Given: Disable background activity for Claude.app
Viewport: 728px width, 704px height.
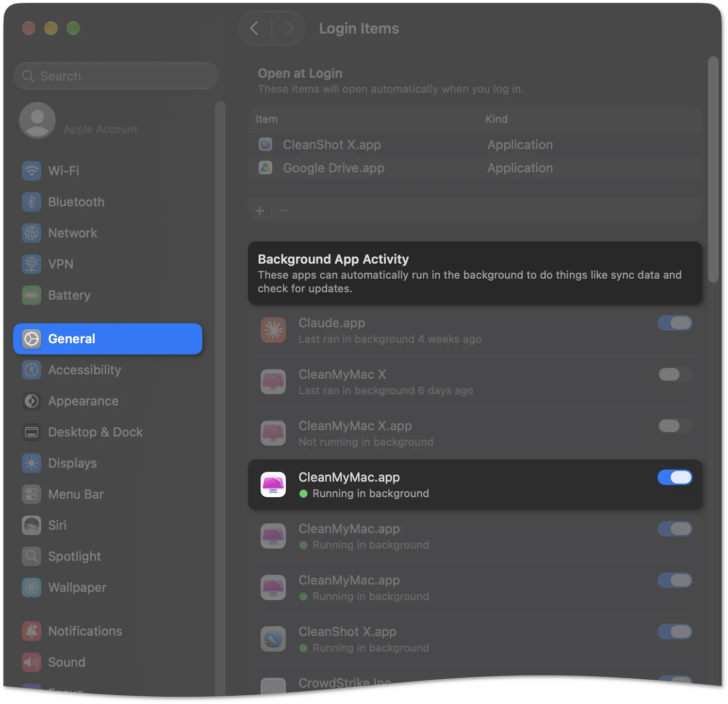Looking at the screenshot, I should (x=675, y=323).
